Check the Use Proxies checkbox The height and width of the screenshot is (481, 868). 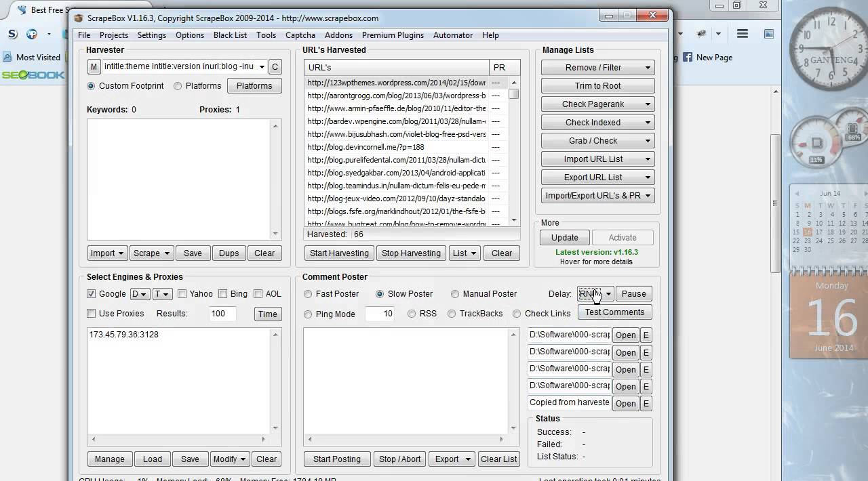click(91, 314)
